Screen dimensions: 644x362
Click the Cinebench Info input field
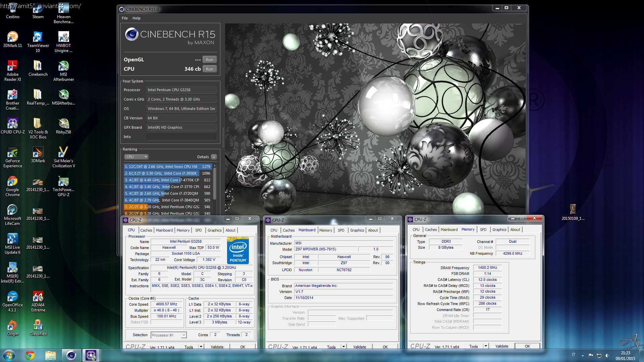pos(181,137)
